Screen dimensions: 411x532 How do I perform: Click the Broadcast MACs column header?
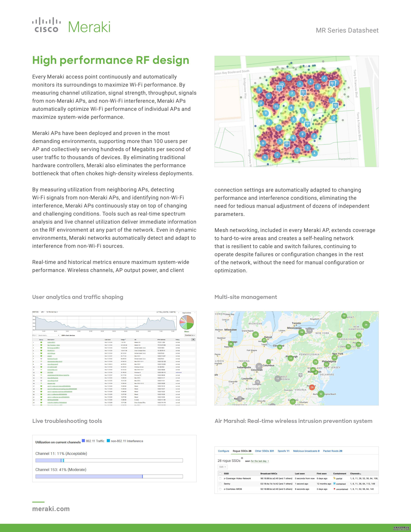tap(269, 473)
